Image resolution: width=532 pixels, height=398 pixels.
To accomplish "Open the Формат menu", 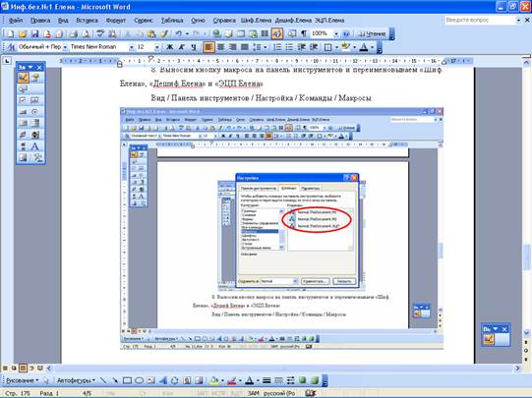I will (x=116, y=21).
